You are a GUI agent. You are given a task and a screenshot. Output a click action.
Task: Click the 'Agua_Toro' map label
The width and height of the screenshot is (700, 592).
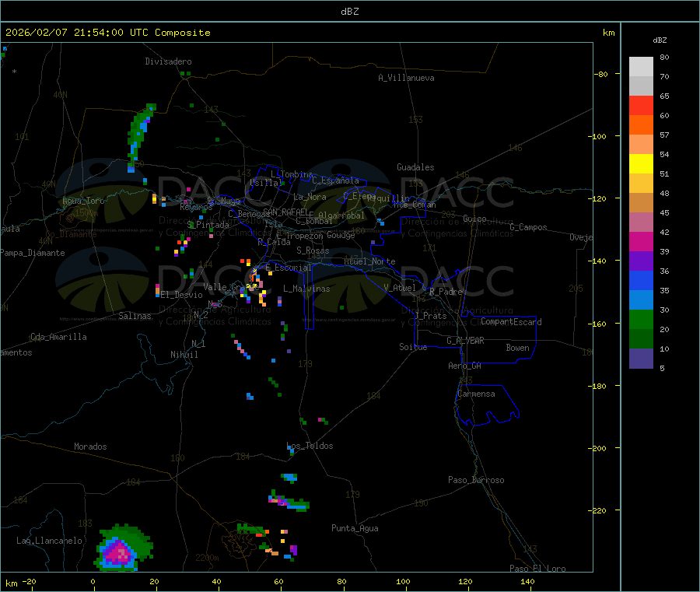click(83, 201)
